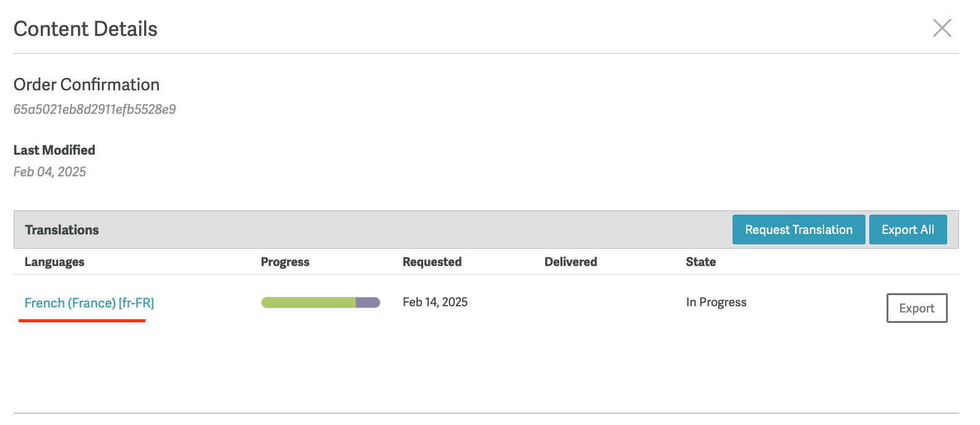Click the Translations section header label
Screen dimensions: 980x425
click(x=62, y=230)
